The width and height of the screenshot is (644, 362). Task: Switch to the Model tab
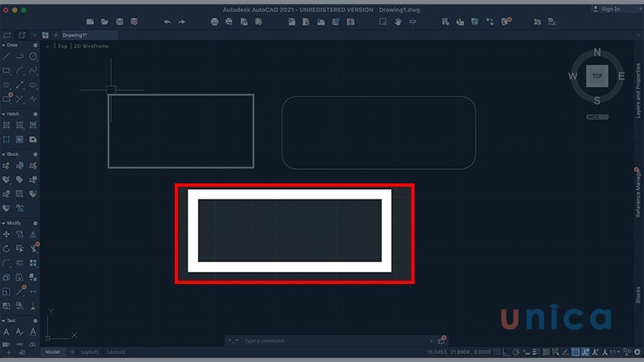(52, 352)
